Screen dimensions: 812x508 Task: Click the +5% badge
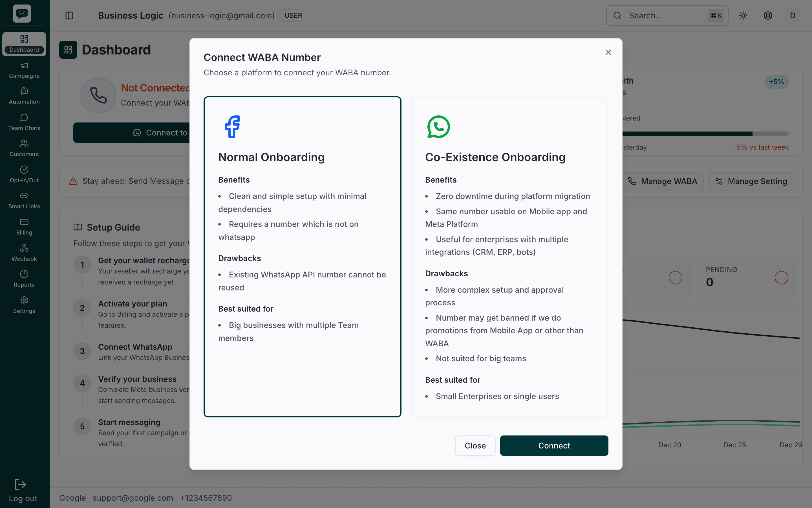[776, 82]
